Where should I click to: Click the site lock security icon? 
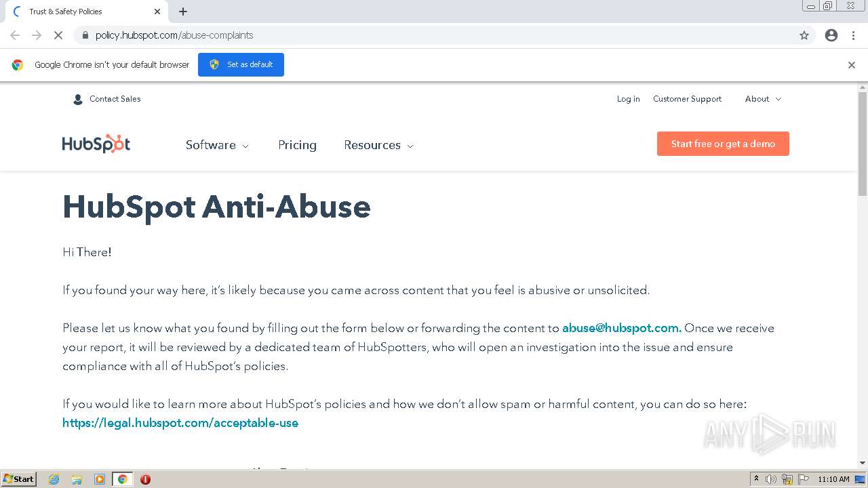85,35
